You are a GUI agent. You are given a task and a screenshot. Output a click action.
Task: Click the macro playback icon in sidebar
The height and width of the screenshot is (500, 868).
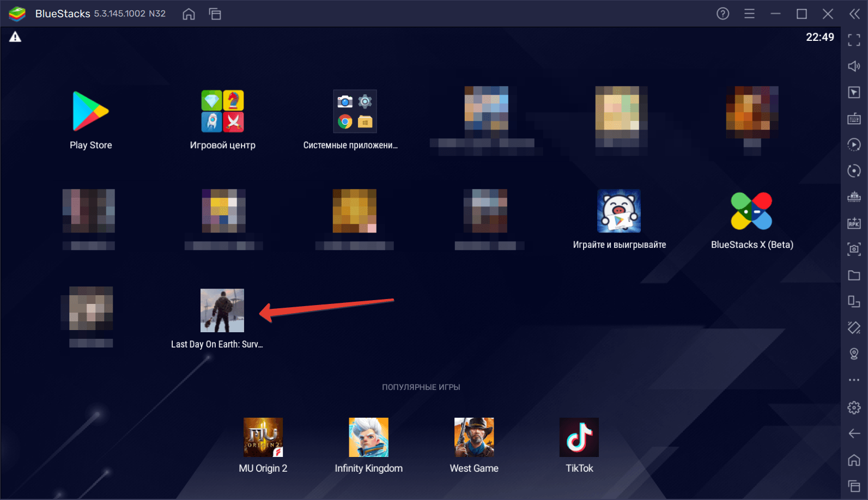[x=854, y=145]
